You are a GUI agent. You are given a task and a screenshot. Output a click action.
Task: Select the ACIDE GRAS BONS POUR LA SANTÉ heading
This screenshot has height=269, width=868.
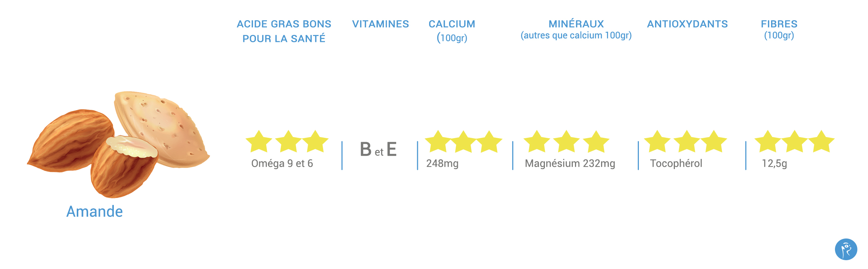(x=284, y=31)
